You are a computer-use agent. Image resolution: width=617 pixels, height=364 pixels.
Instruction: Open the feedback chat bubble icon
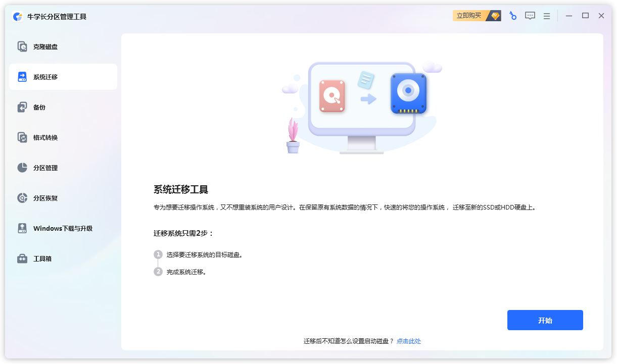[530, 16]
